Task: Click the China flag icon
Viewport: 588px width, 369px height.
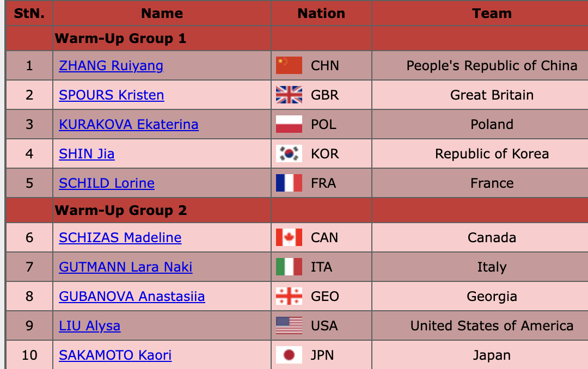Action: click(289, 66)
